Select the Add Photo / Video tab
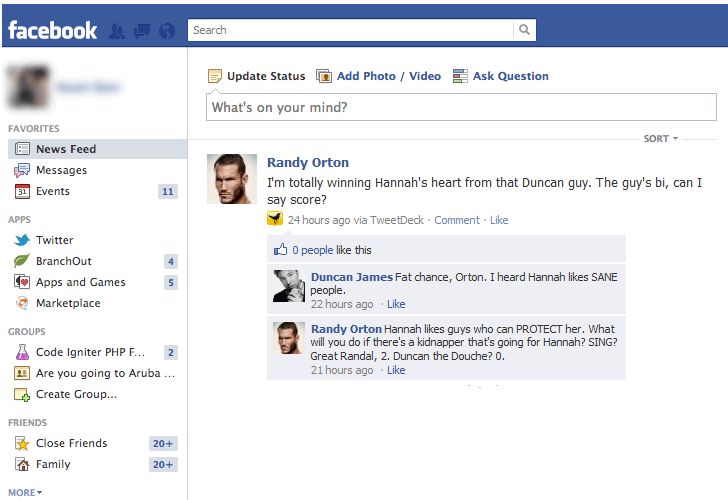The width and height of the screenshot is (728, 500). coord(378,76)
